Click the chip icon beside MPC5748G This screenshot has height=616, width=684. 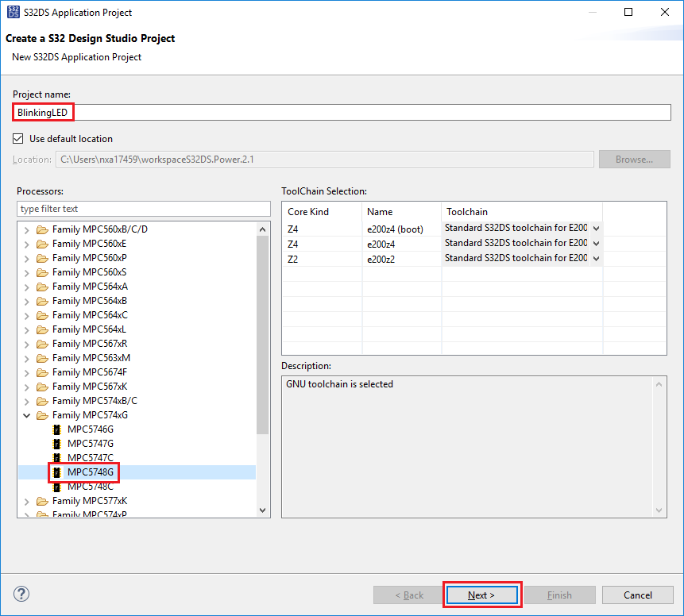coord(56,472)
